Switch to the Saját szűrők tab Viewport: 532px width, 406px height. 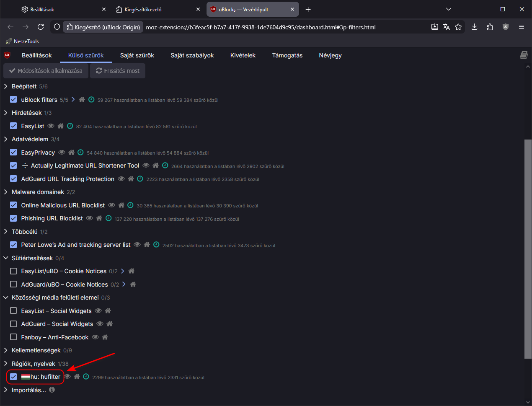point(137,55)
